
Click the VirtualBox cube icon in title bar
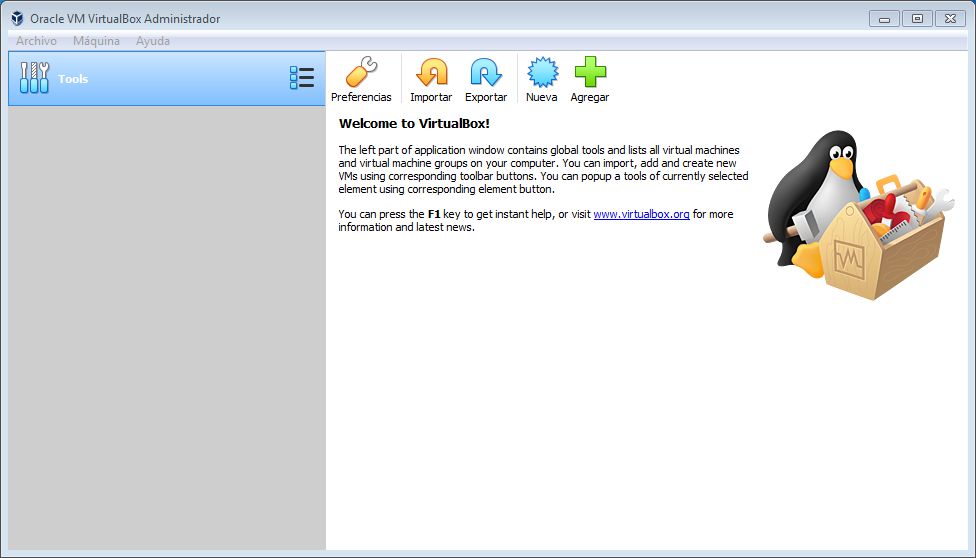coord(17,18)
